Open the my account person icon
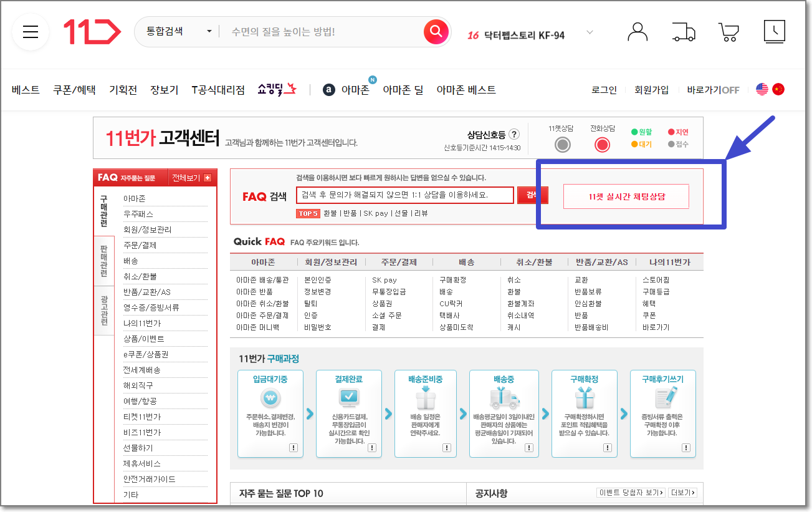 click(638, 32)
